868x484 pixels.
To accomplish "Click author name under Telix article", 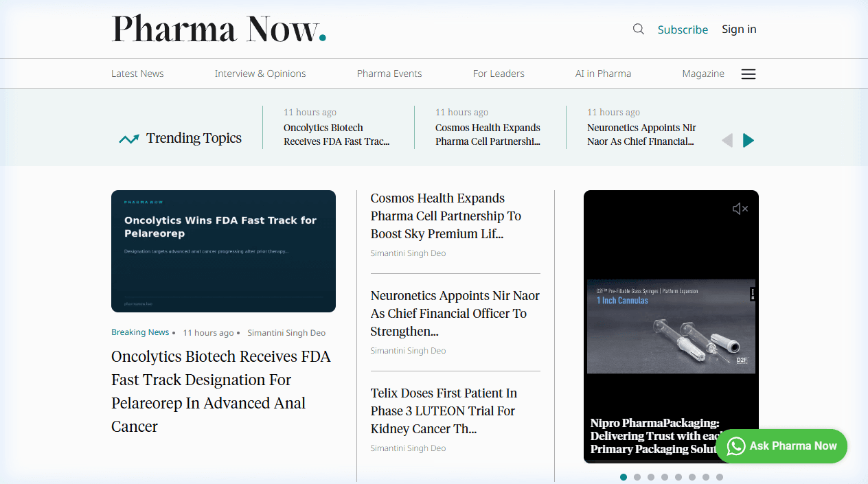I will [408, 448].
